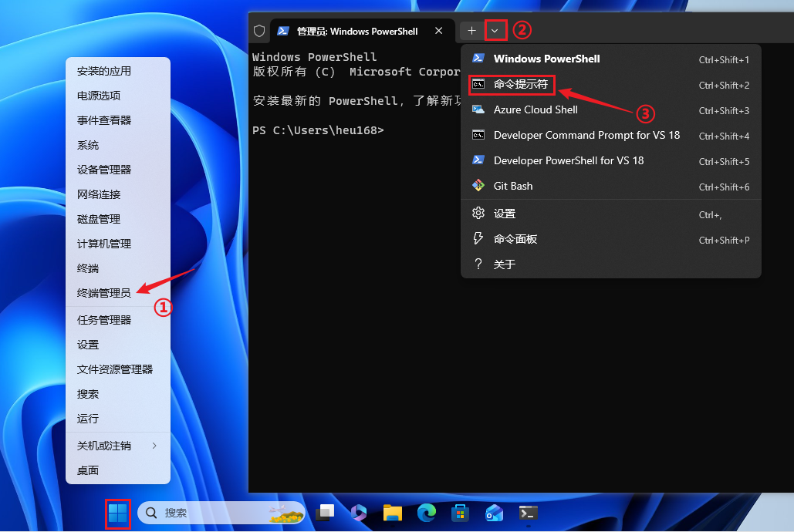
Task: Open File Explorer from the taskbar
Action: (x=392, y=512)
